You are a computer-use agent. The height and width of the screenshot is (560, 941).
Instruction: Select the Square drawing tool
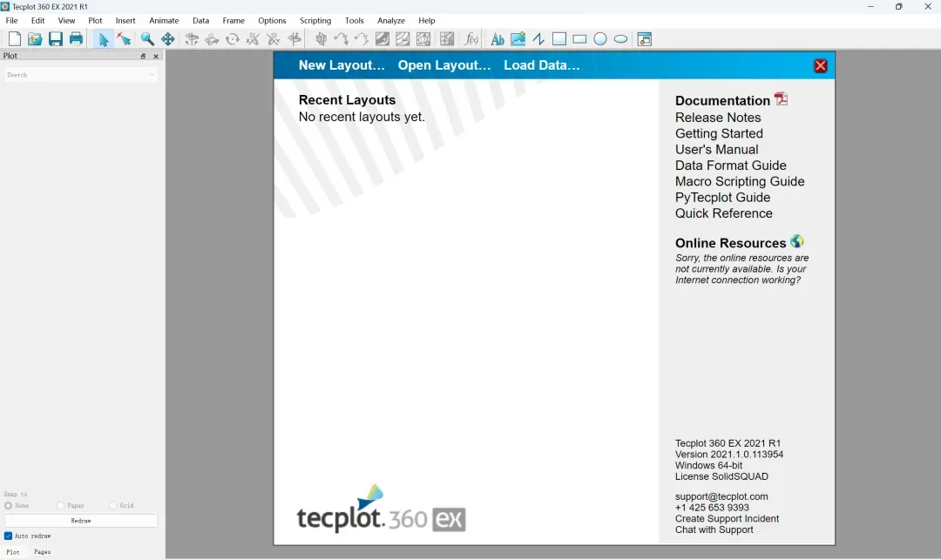[x=559, y=39]
